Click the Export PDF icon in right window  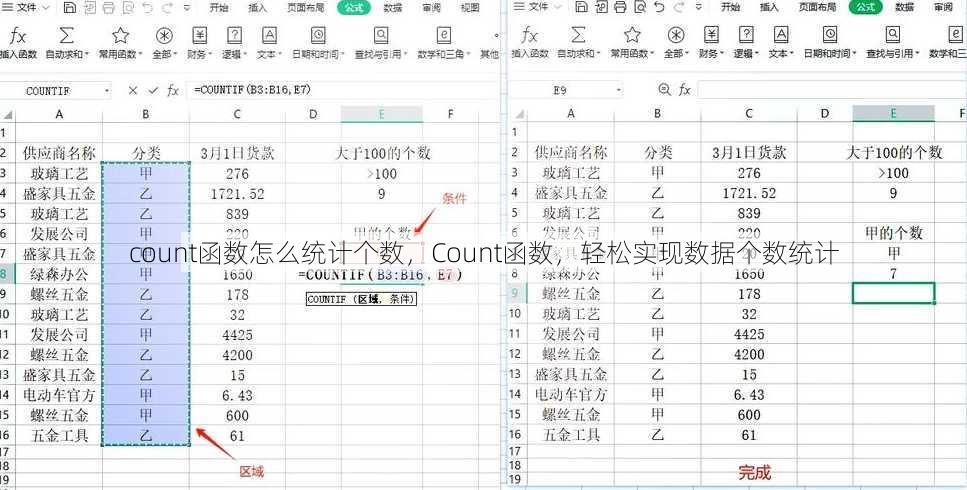[601, 7]
